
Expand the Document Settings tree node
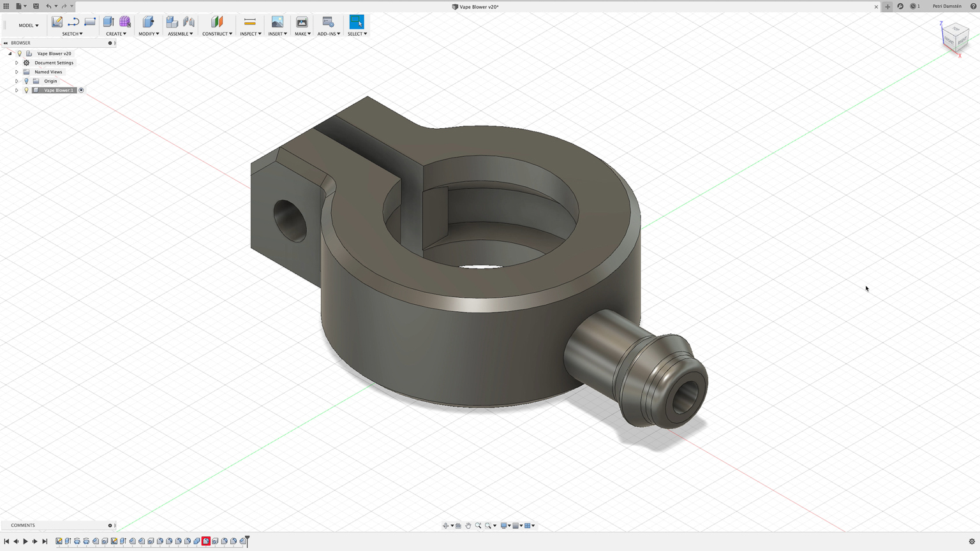[17, 62]
